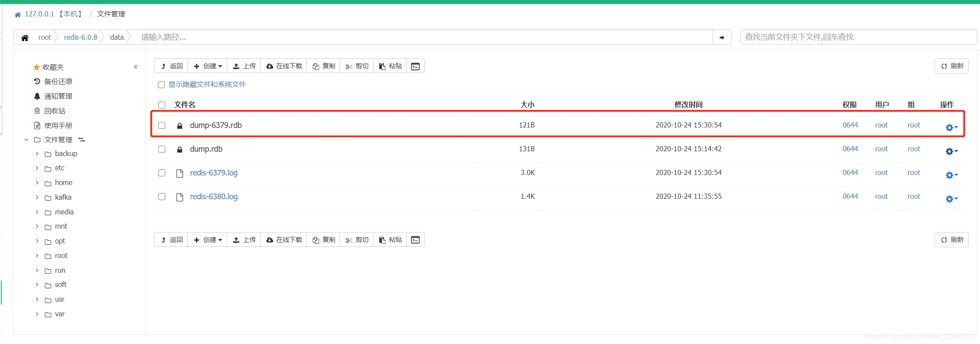Click 复制 in top toolbar
This screenshot has width=980, height=344.
pos(324,66)
